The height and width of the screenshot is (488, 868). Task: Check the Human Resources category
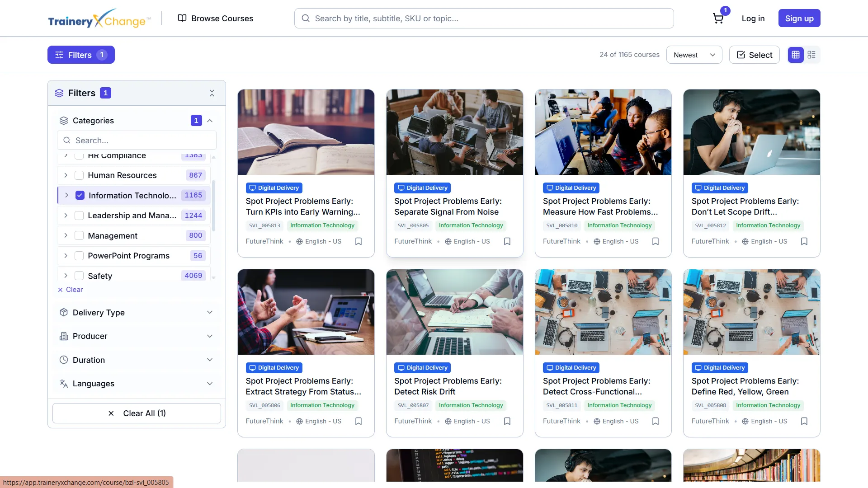79,175
